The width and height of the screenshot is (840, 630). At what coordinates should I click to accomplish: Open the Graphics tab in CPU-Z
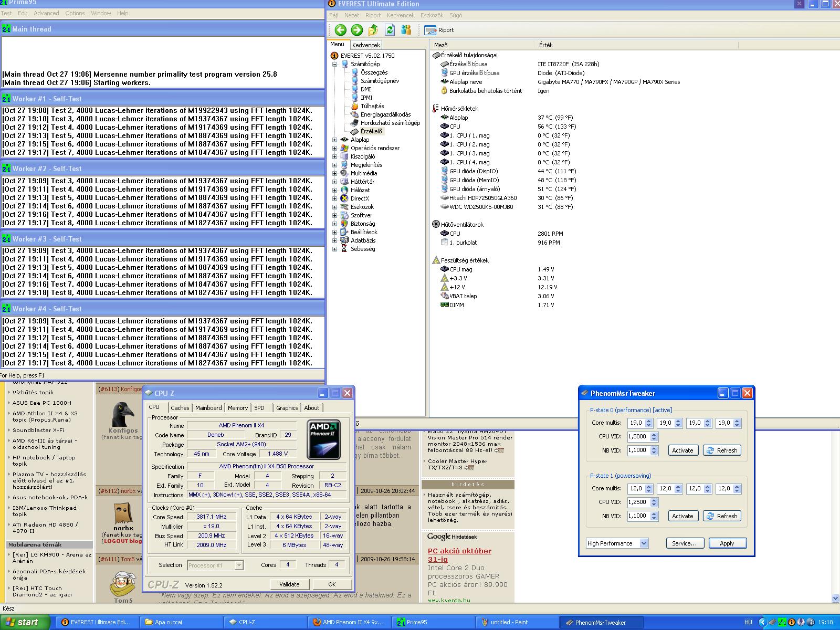coord(287,408)
